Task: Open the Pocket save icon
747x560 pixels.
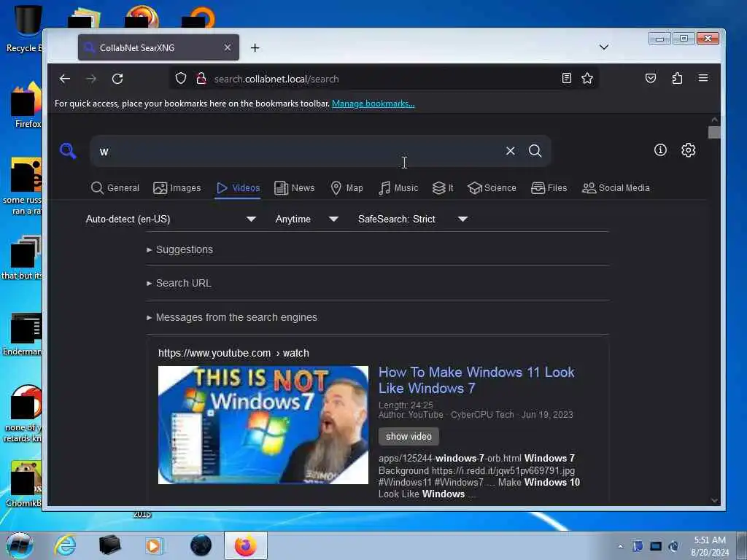Action: tap(650, 78)
